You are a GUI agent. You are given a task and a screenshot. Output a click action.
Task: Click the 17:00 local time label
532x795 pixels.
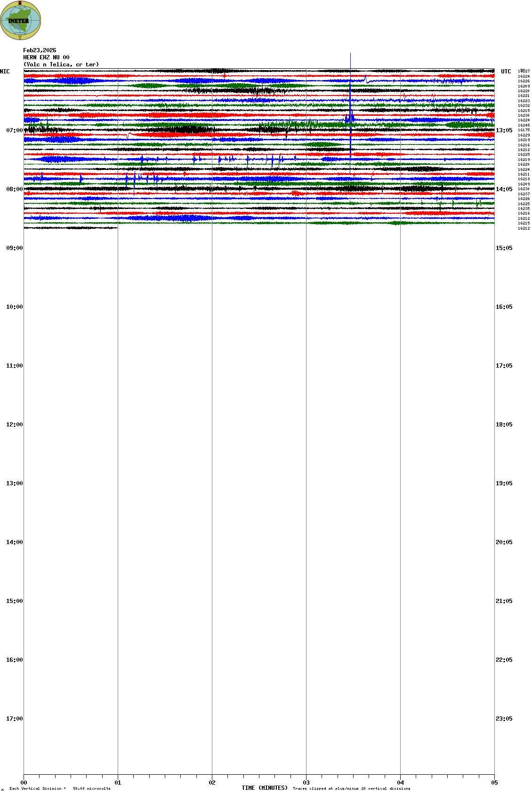[14, 719]
